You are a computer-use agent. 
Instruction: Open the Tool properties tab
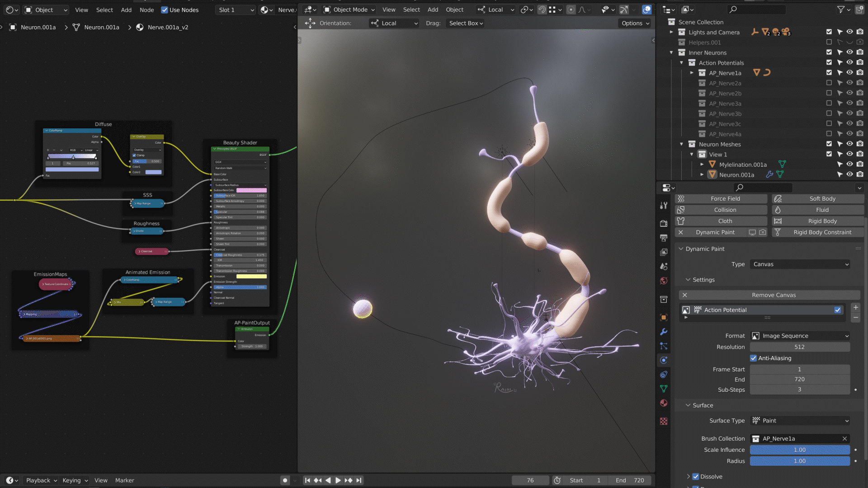(664, 206)
